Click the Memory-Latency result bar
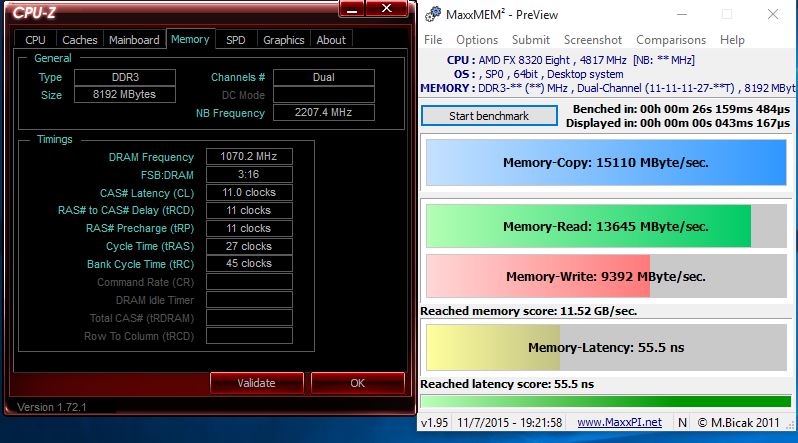 pyautogui.click(x=606, y=347)
